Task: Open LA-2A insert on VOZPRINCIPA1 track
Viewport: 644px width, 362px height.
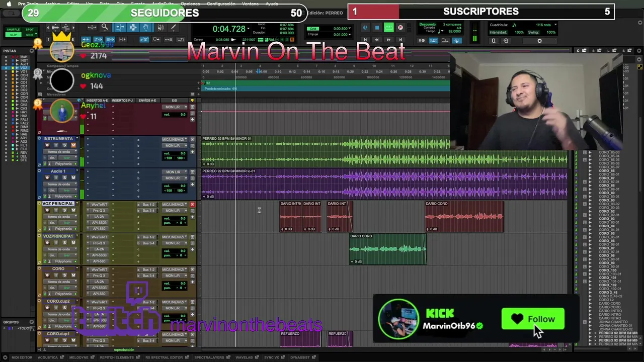Action: [100, 249]
